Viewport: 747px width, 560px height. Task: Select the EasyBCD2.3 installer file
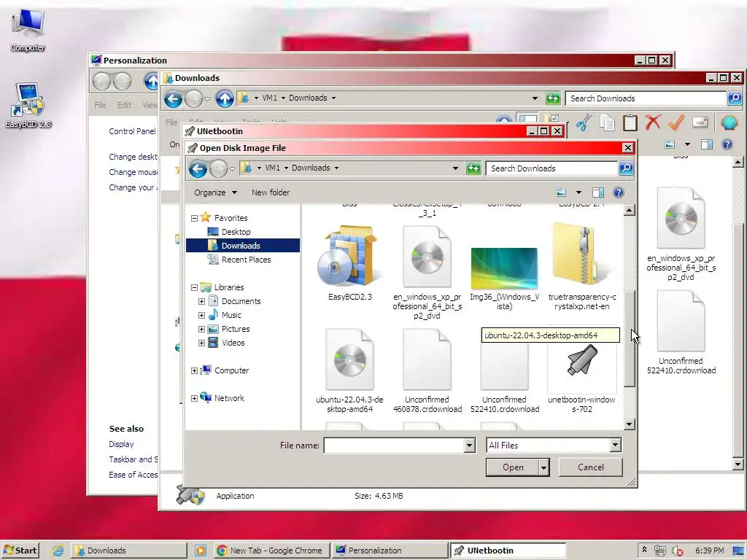click(349, 263)
